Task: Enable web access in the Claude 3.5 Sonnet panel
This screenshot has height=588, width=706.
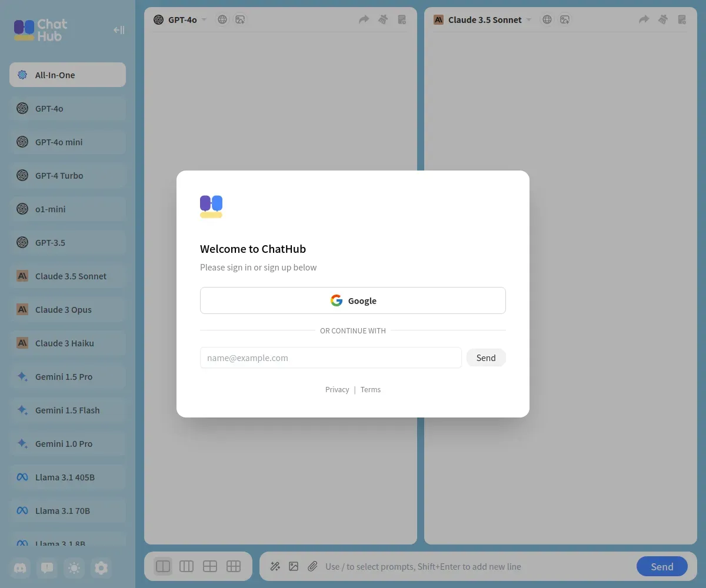Action: [547, 19]
